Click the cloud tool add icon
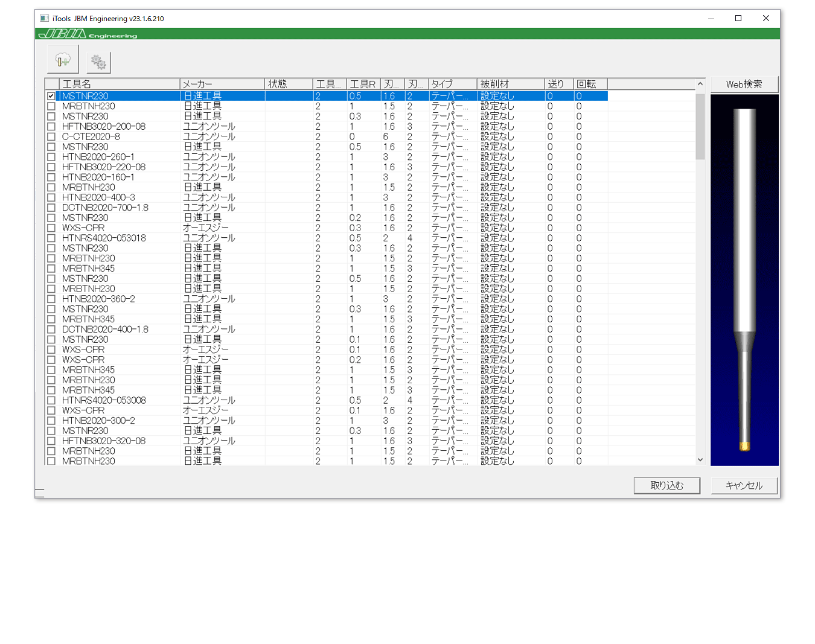The height and width of the screenshot is (644, 815). (x=63, y=60)
